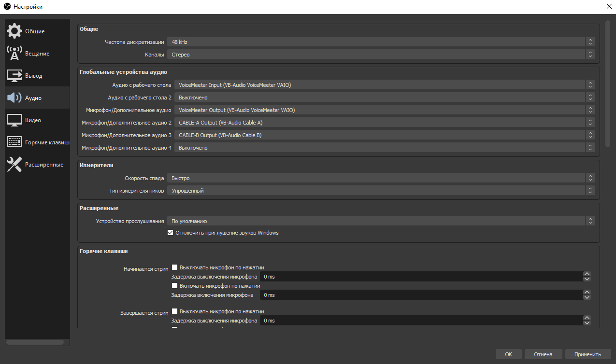
Task: Select the Вывод output icon
Action: point(14,76)
